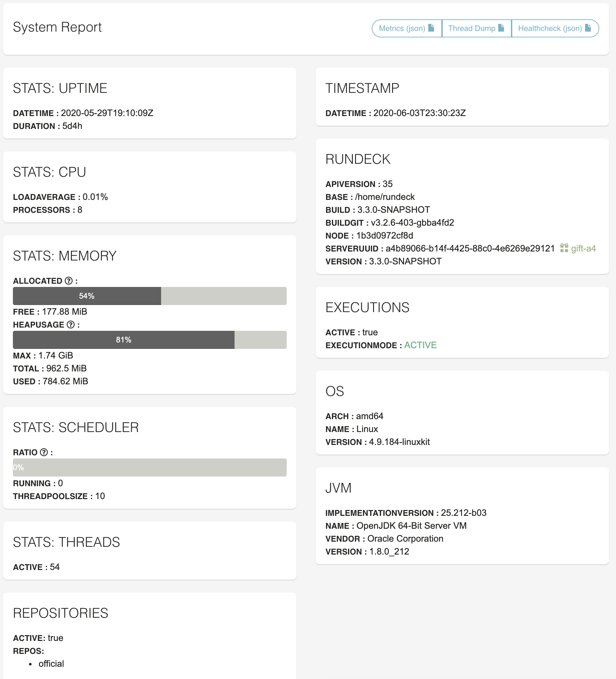Click the heap usage 81% progress bar

tap(150, 340)
